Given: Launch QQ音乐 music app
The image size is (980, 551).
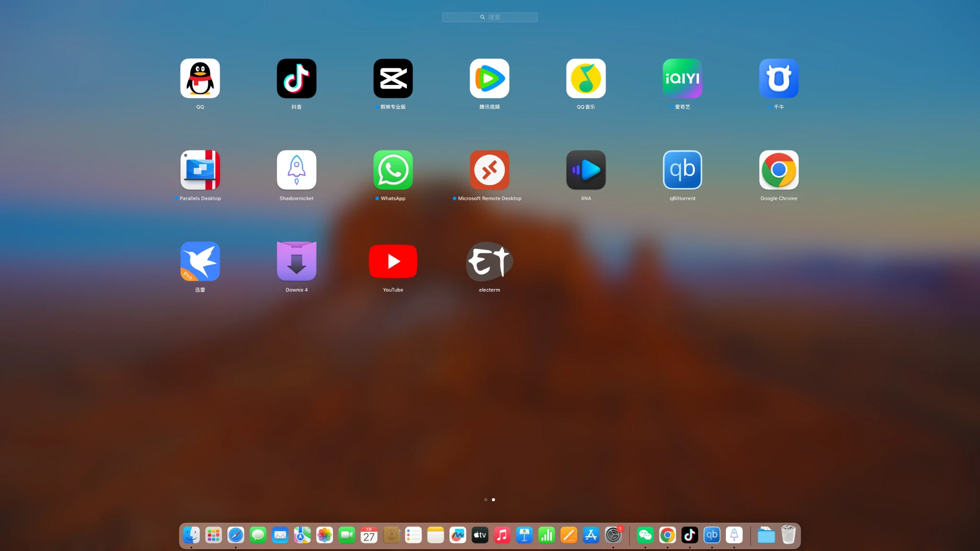Looking at the screenshot, I should pos(586,78).
